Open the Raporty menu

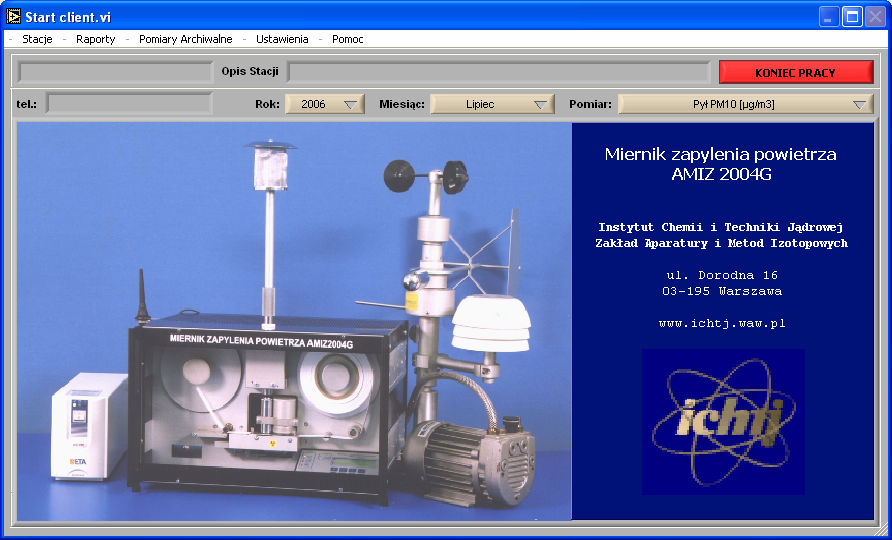point(96,39)
